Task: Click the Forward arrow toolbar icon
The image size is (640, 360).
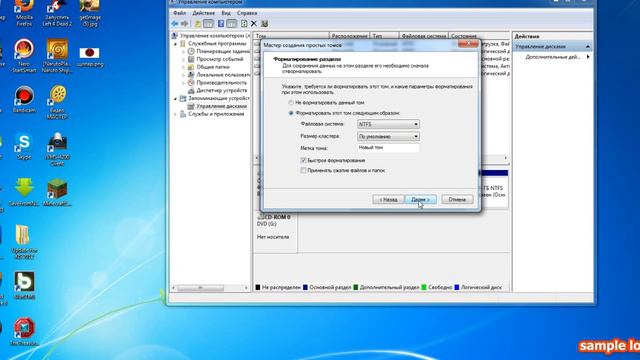Action: [184, 24]
